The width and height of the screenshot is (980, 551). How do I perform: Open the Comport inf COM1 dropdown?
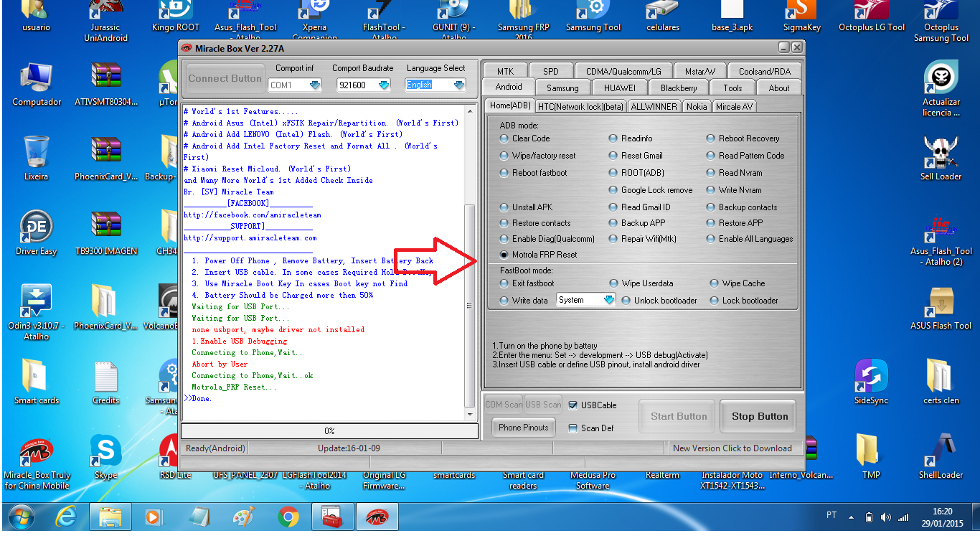click(295, 85)
